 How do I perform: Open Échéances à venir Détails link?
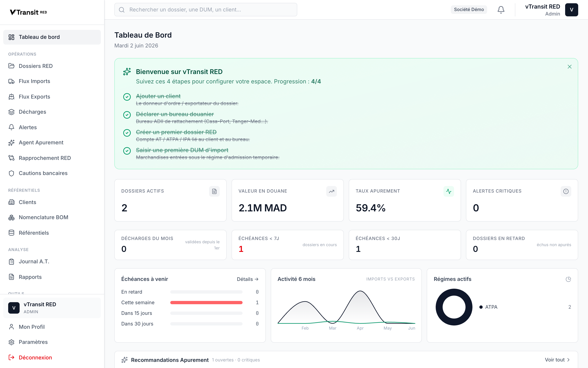[x=248, y=279]
